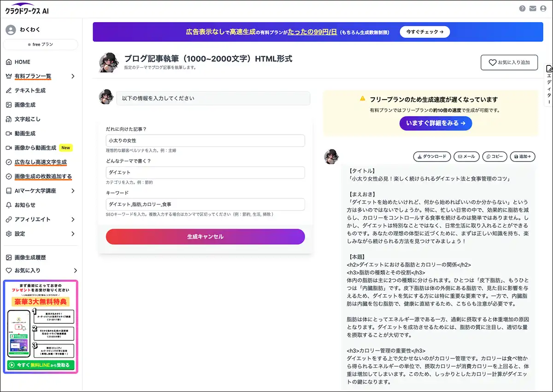The width and height of the screenshot is (553, 392).
Task: Click the だれに向けた記事 input field
Action: click(x=206, y=140)
